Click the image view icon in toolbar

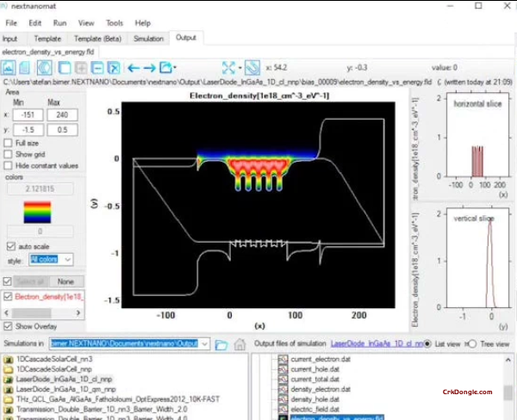[x=10, y=67]
